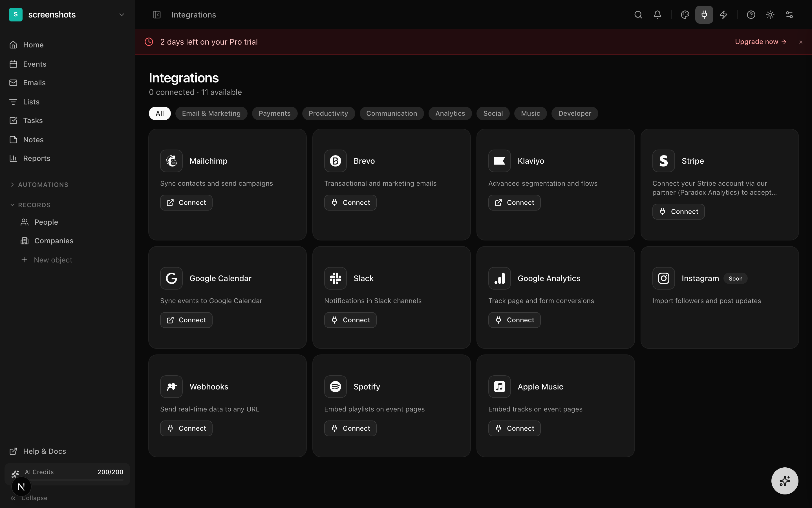Click the Apple Music logo icon
This screenshot has height=508, width=812.
(x=500, y=387)
